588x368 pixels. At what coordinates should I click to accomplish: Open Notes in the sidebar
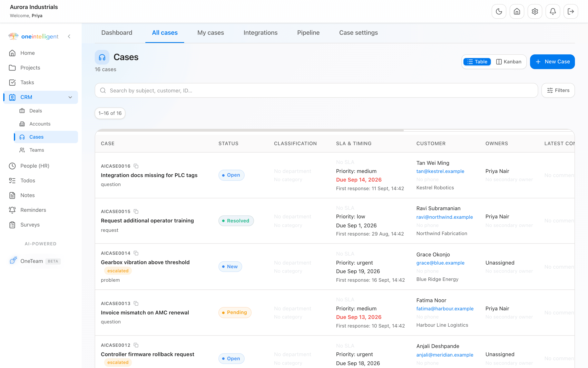pyautogui.click(x=41, y=195)
